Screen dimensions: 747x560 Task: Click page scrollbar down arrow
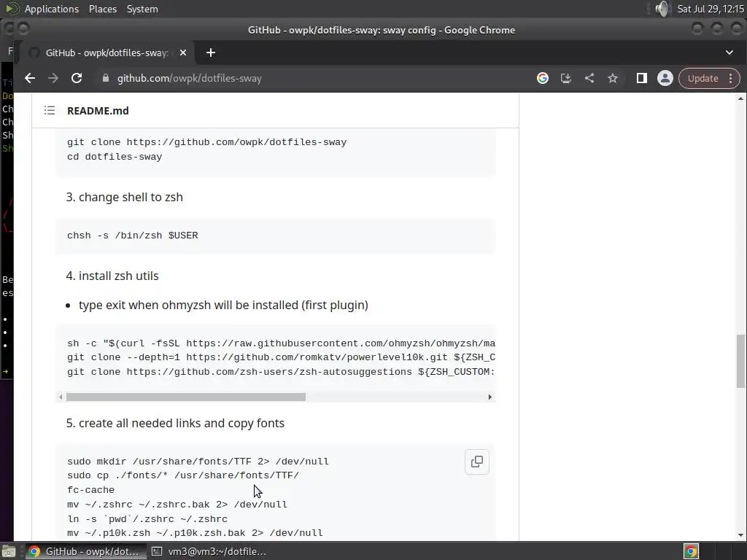point(740,535)
